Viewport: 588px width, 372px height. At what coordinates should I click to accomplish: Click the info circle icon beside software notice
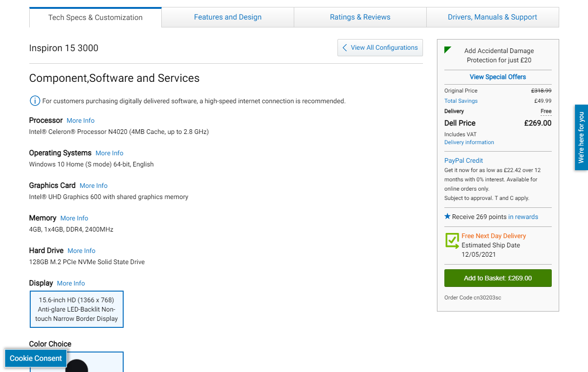tap(35, 101)
